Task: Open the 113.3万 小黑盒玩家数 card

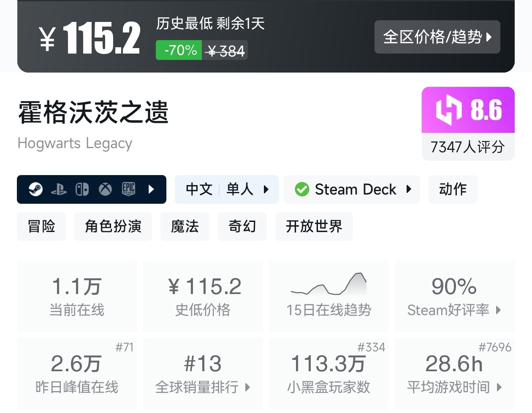Action: tap(328, 373)
